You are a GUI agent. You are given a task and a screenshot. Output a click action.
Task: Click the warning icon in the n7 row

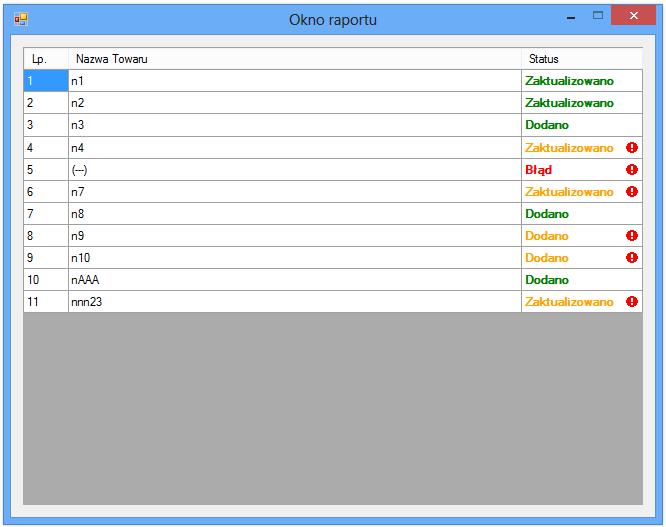[x=631, y=192]
